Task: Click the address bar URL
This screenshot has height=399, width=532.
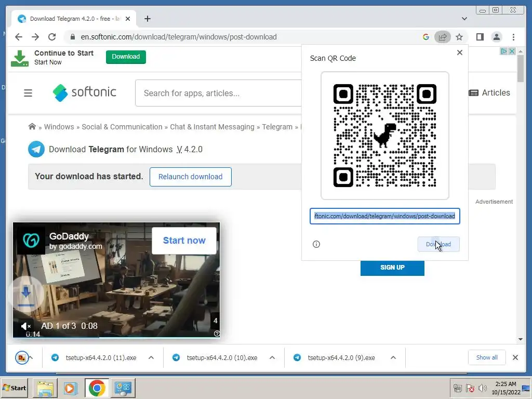Action: (x=179, y=37)
